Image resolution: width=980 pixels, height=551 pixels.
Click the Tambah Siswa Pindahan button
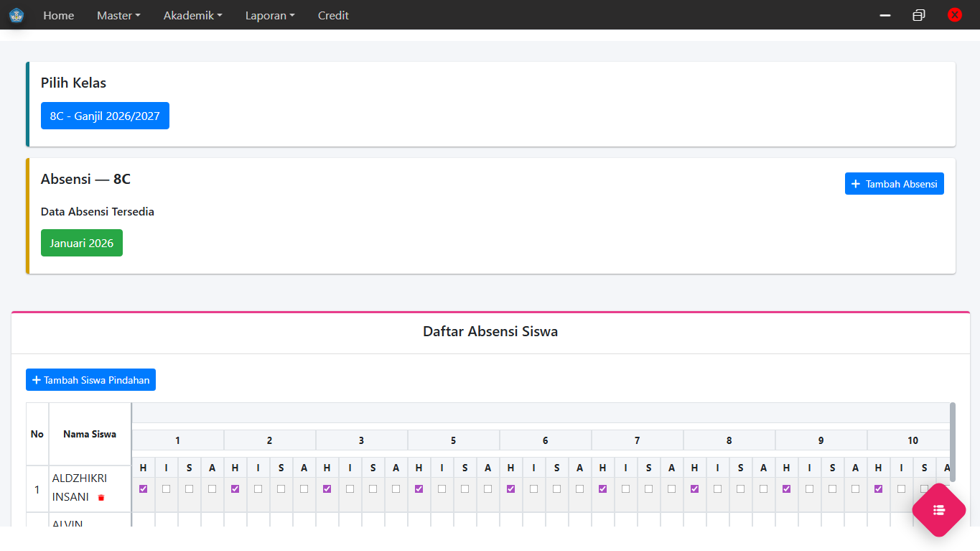click(x=90, y=380)
